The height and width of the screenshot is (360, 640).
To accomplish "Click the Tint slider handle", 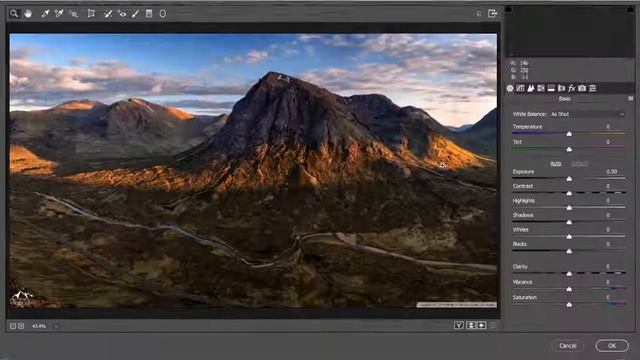I will click(x=569, y=149).
